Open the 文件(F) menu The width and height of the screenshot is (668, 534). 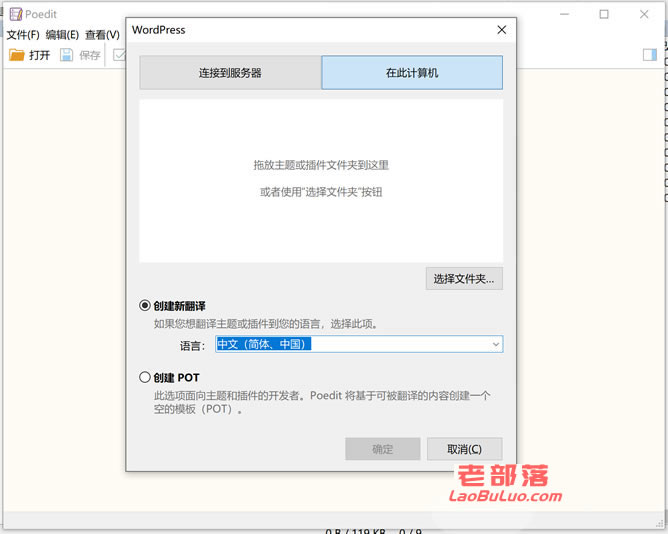pos(23,35)
